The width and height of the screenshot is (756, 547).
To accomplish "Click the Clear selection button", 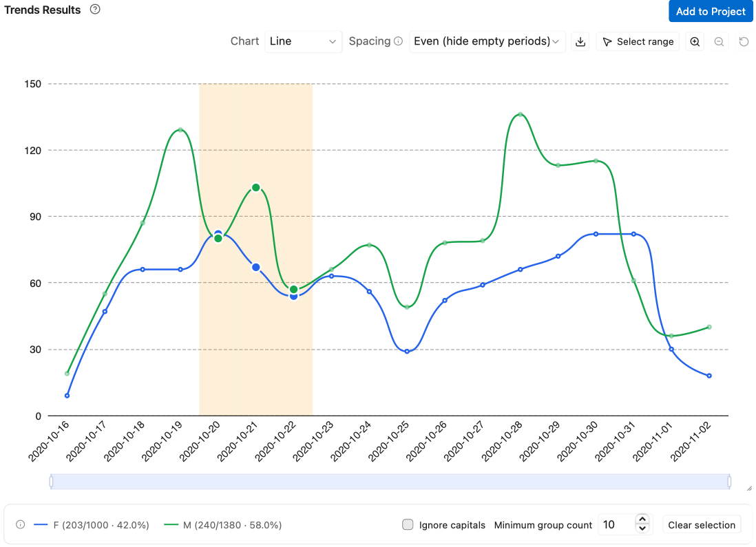I will point(702,525).
